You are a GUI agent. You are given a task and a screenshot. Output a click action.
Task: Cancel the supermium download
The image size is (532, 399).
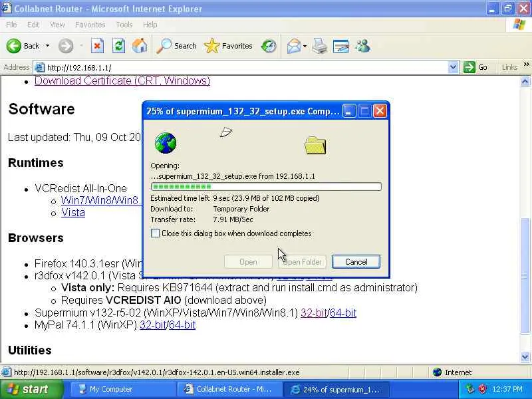tap(356, 261)
